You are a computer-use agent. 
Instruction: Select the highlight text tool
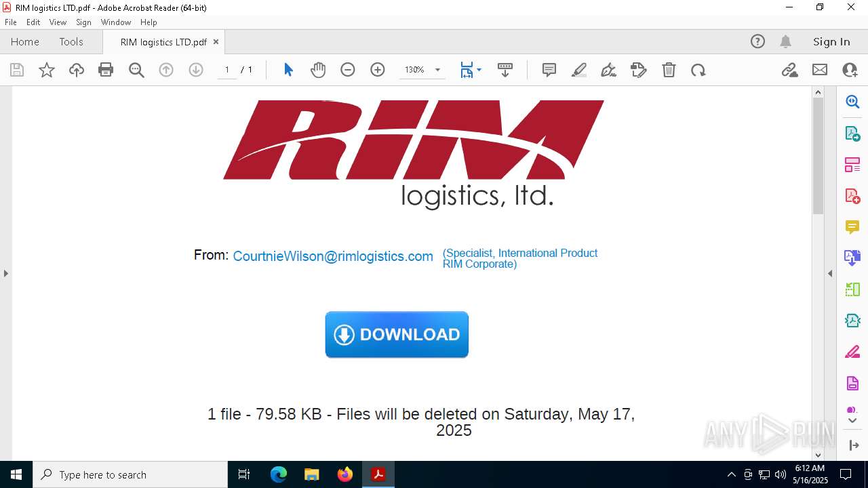pyautogui.click(x=579, y=70)
